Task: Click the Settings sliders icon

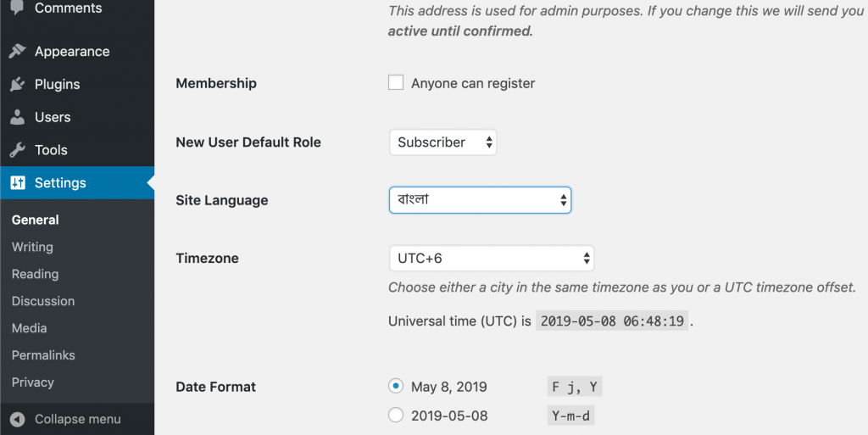Action: (18, 182)
